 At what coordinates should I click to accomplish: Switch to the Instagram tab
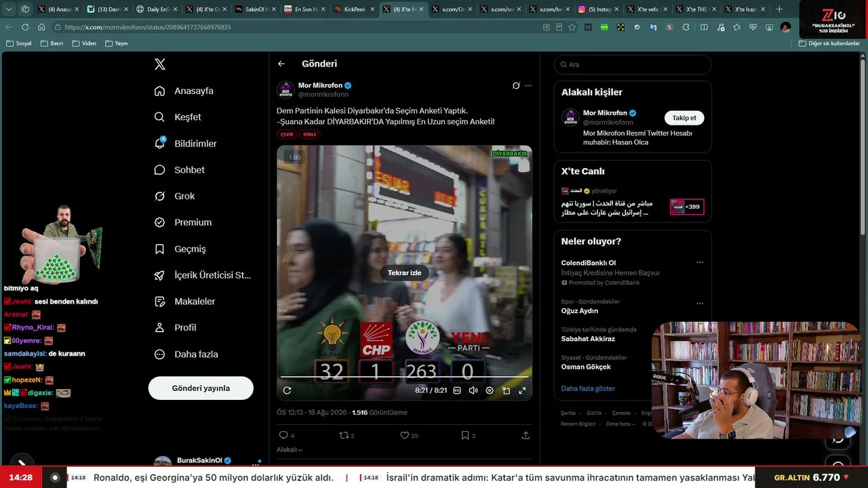pos(597,9)
